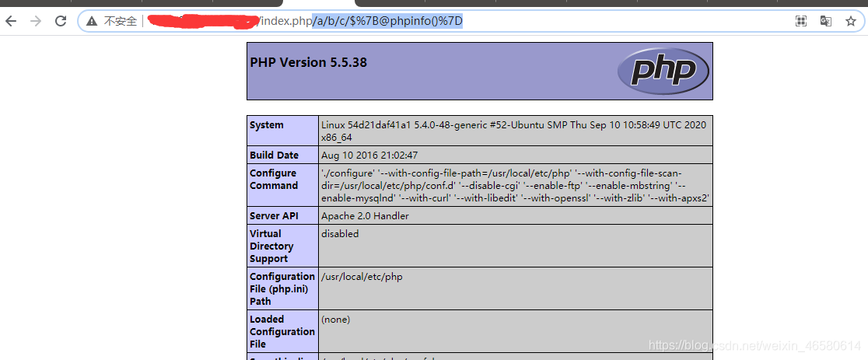This screenshot has width=868, height=360.
Task: Select the Configure Command label
Action: point(274,179)
